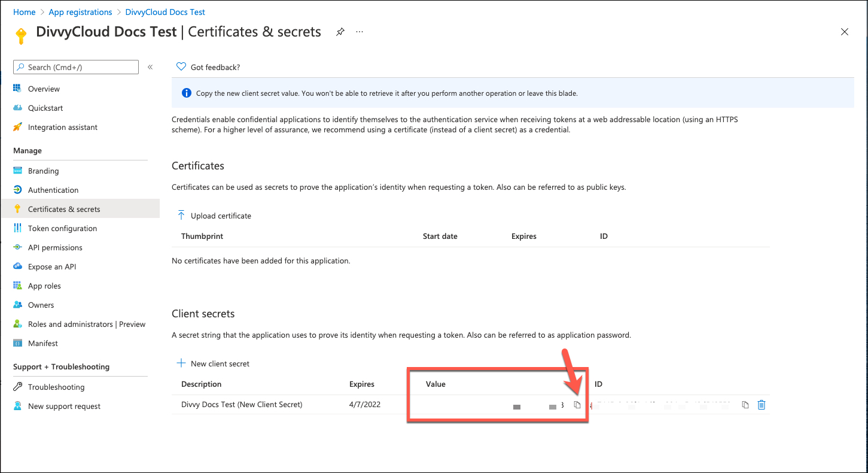Click DivvyCloud Docs Test breadcrumb
Image resolution: width=868 pixels, height=473 pixels.
click(165, 12)
